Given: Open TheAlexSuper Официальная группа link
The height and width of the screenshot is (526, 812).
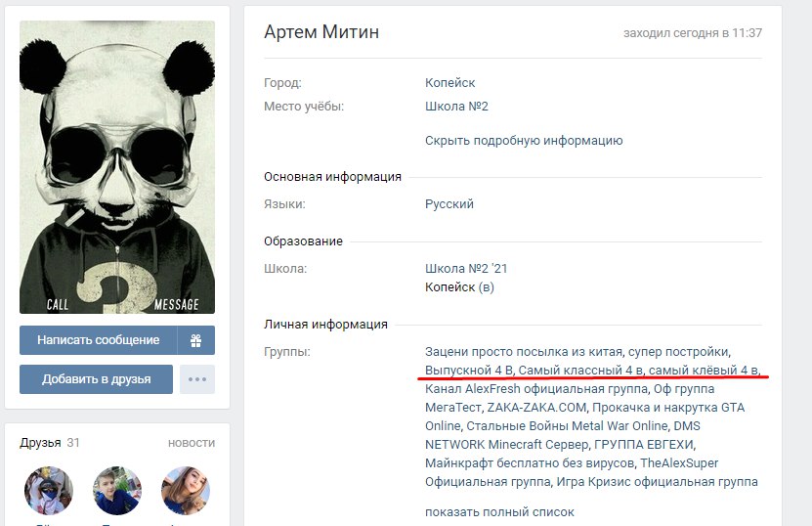Looking at the screenshot, I should click(572, 472).
